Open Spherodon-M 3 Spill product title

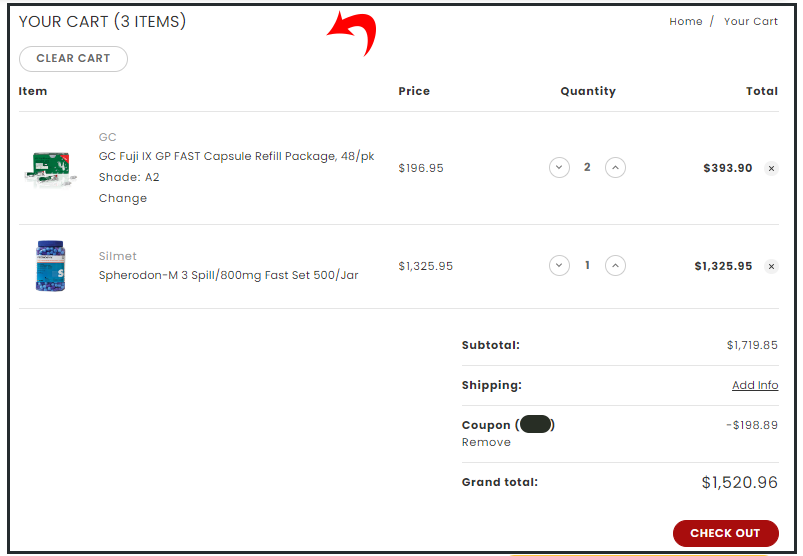coord(228,275)
